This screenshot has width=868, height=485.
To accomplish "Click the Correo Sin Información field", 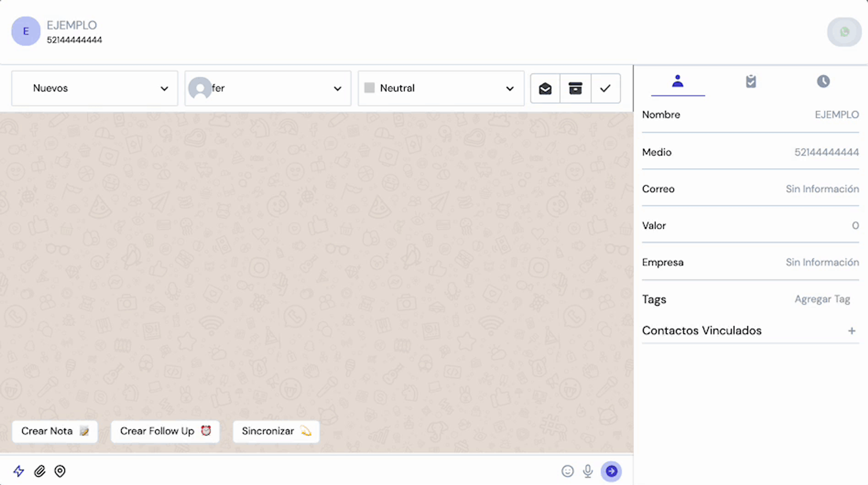I will pyautogui.click(x=822, y=189).
